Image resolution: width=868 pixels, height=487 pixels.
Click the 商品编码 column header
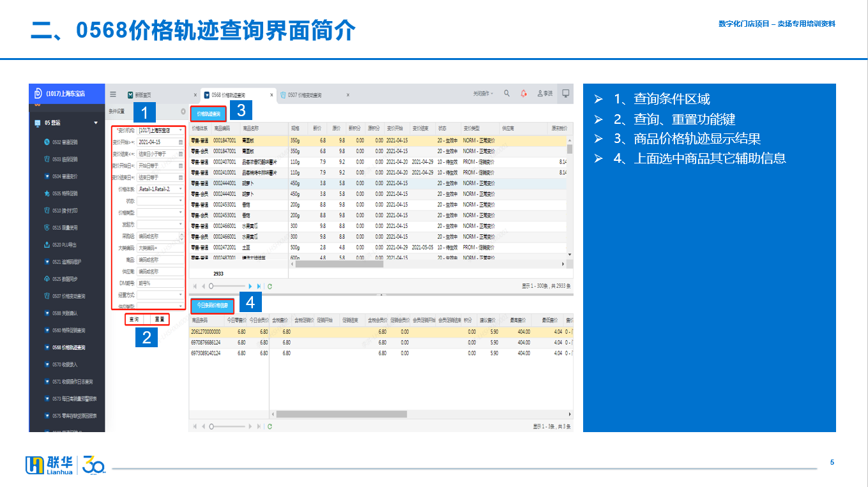tap(223, 128)
